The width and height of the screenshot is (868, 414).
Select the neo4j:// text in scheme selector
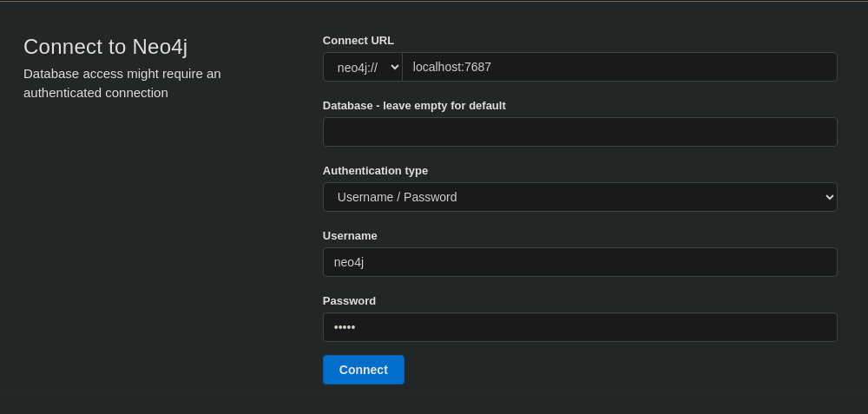pyautogui.click(x=357, y=67)
